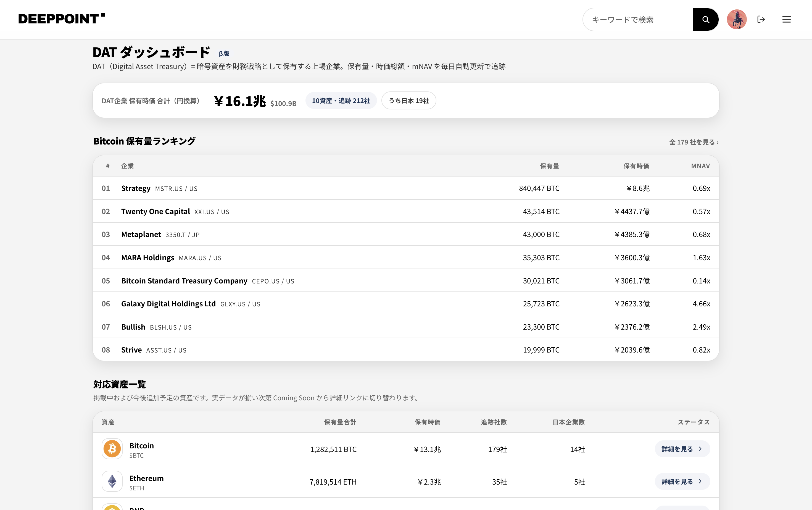Click the 0.69x mNAV value
Viewport: 812px width, 510px height.
pyautogui.click(x=702, y=188)
